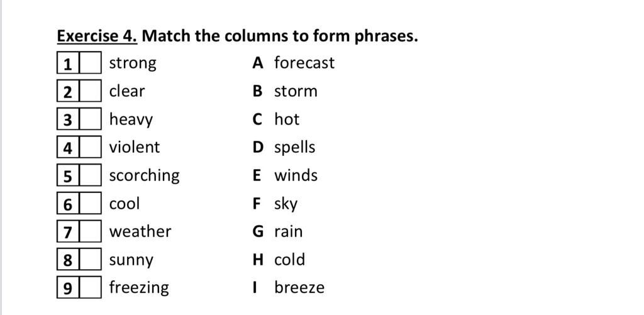Image resolution: width=644 pixels, height=315 pixels.
Task: Select option F 'sky'
Action: tap(286, 204)
